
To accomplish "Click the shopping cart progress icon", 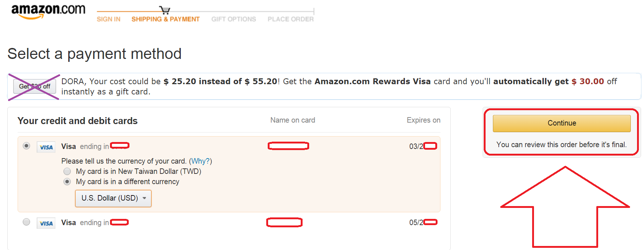I will click(x=165, y=10).
